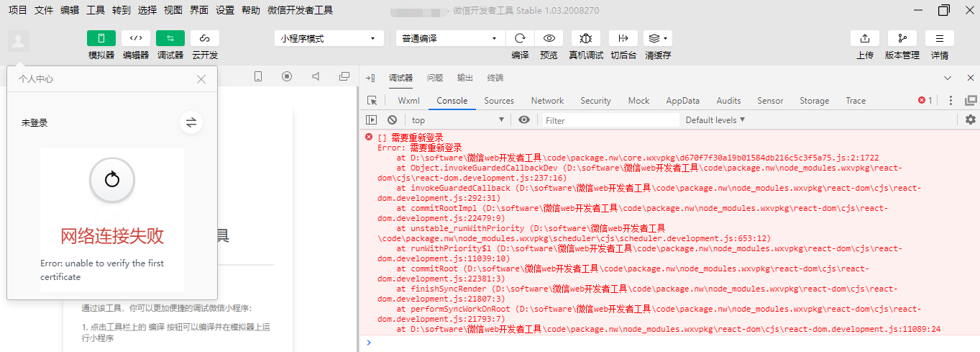Open the 视图 menu
980x352 pixels.
point(173,10)
